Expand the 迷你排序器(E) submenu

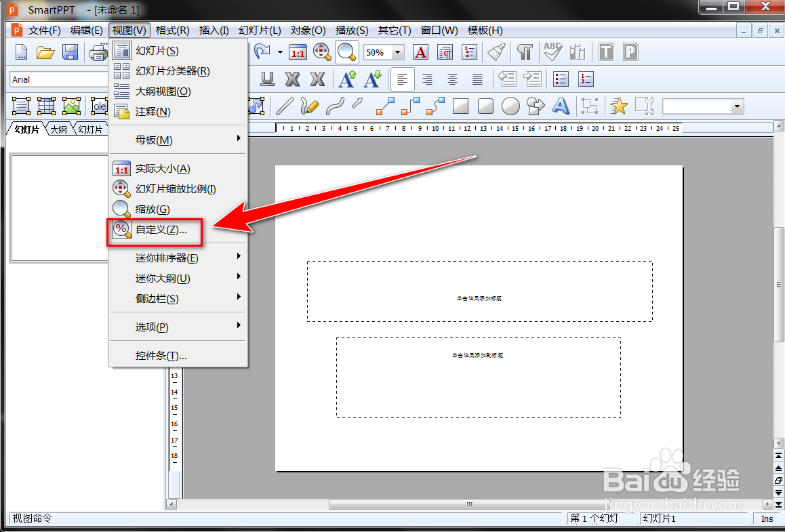coord(178,258)
